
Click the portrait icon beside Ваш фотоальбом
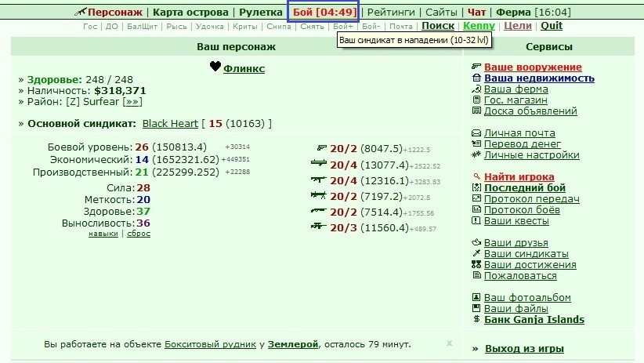476,297
